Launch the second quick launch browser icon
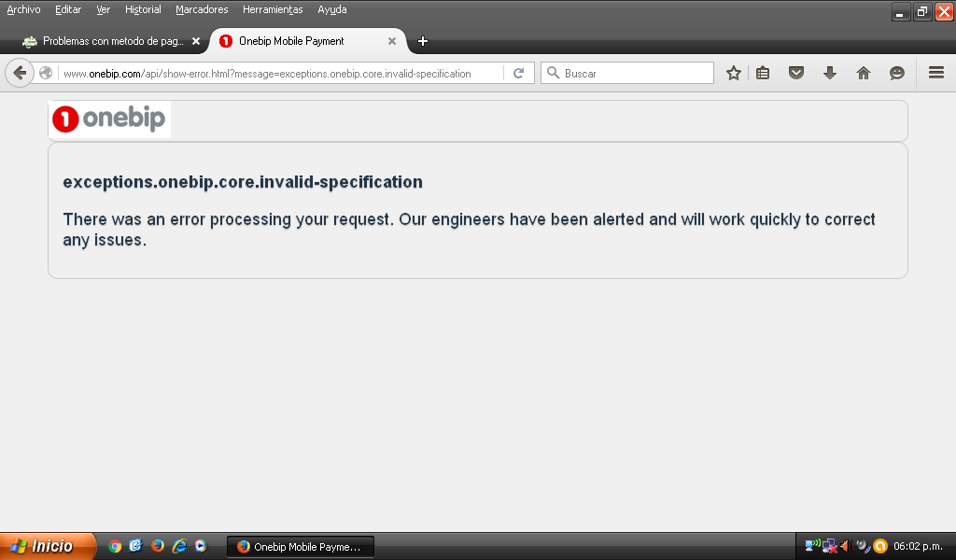Viewport: 956px width, 560px height. click(x=135, y=546)
